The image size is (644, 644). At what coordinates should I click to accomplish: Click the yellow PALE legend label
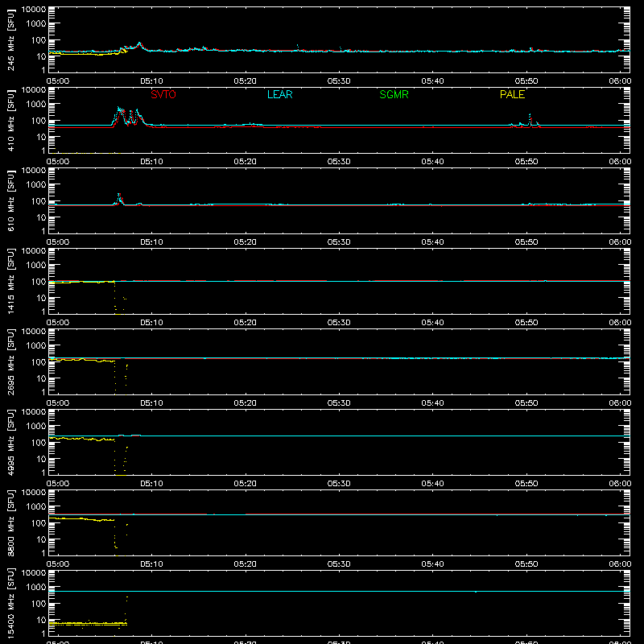[x=512, y=94]
